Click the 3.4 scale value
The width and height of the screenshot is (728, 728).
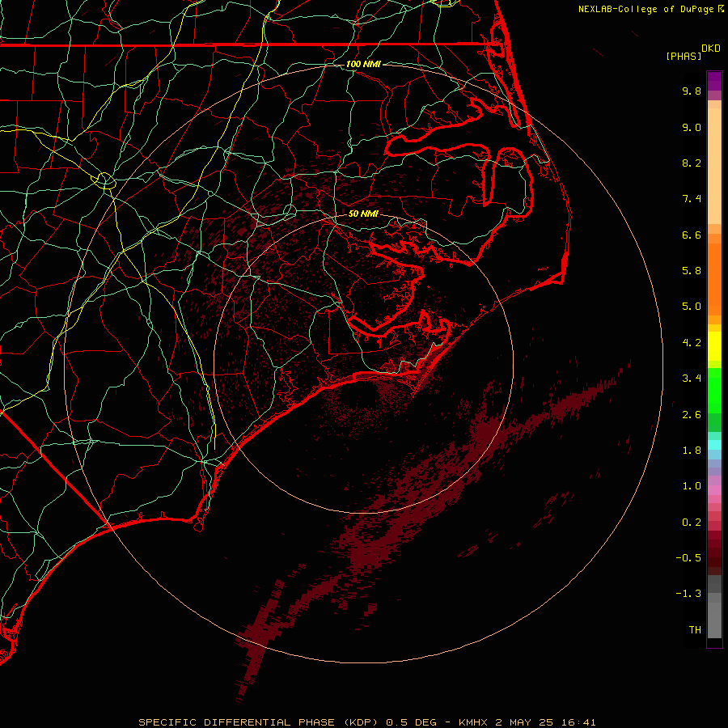692,379
